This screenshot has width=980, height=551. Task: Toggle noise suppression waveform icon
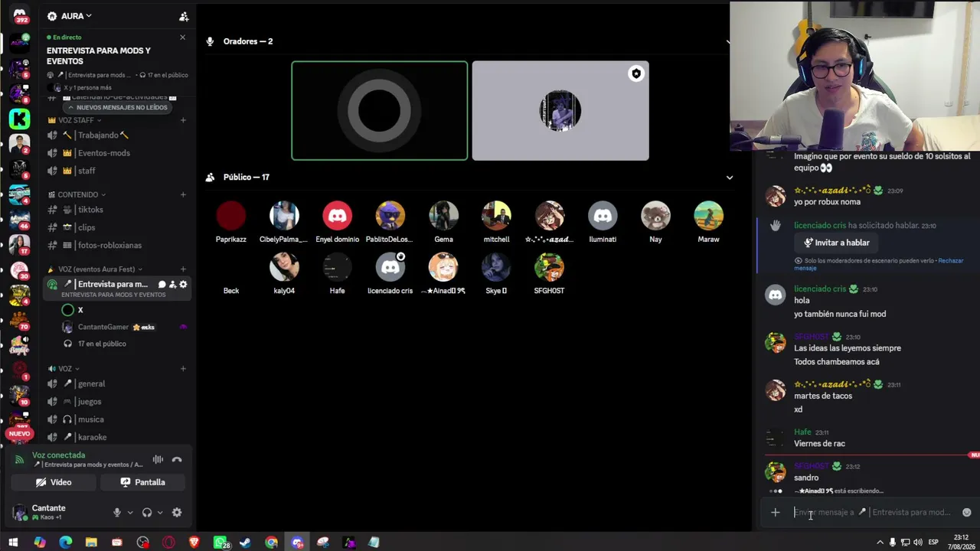pos(158,459)
